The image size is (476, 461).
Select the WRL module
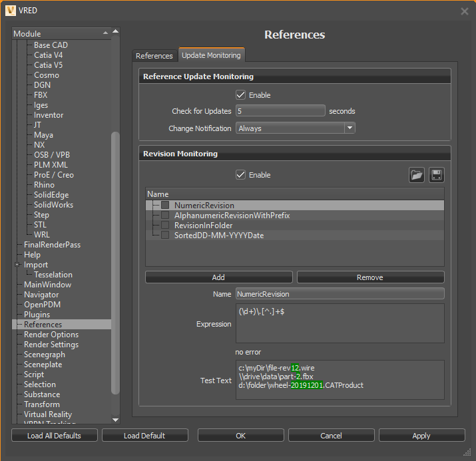coord(42,235)
